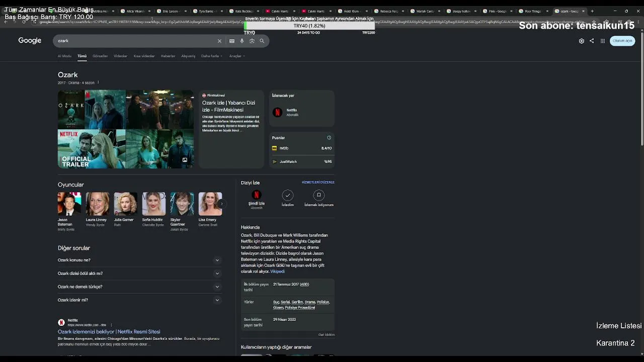Click inside the Google search field
644x362 pixels.
click(x=136, y=41)
